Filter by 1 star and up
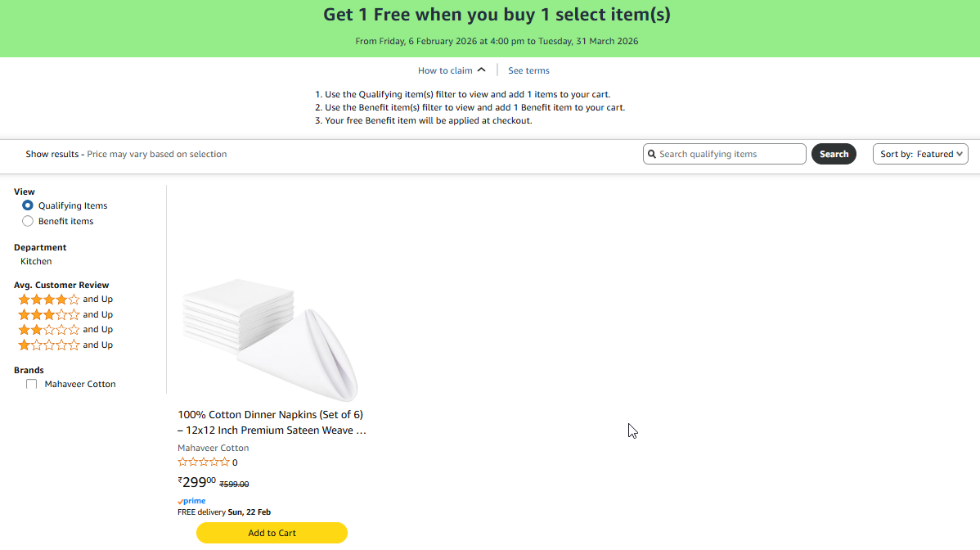The image size is (980, 550). [65, 345]
